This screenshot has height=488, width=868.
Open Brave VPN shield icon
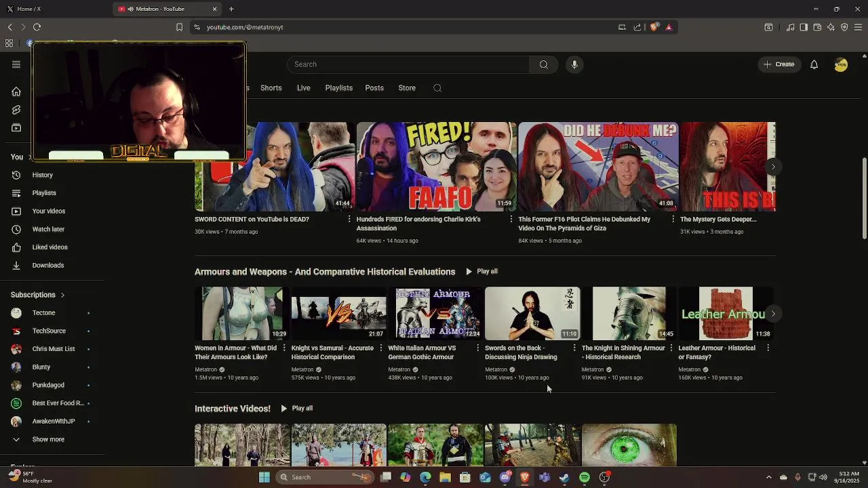pyautogui.click(x=844, y=27)
